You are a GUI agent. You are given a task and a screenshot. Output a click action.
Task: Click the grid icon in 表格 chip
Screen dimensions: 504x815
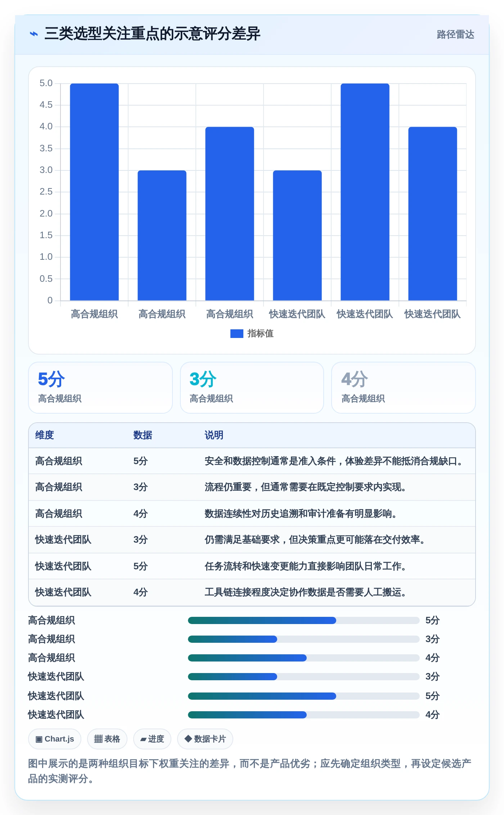click(98, 739)
